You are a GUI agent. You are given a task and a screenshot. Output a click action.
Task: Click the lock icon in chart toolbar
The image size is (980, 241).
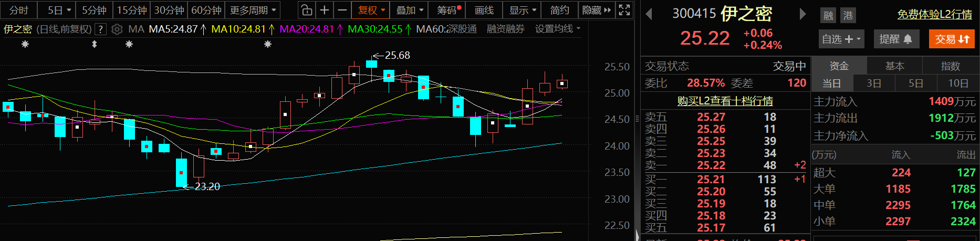307,10
